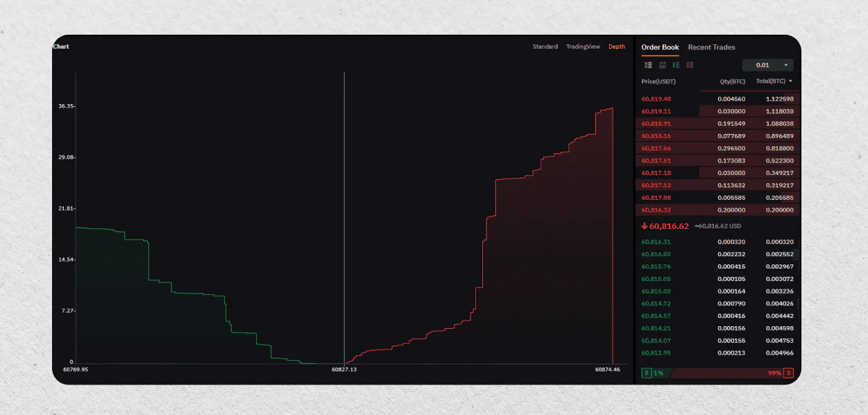This screenshot has width=868, height=415.
Task: Click the bid price 60,816.31
Action: point(656,242)
